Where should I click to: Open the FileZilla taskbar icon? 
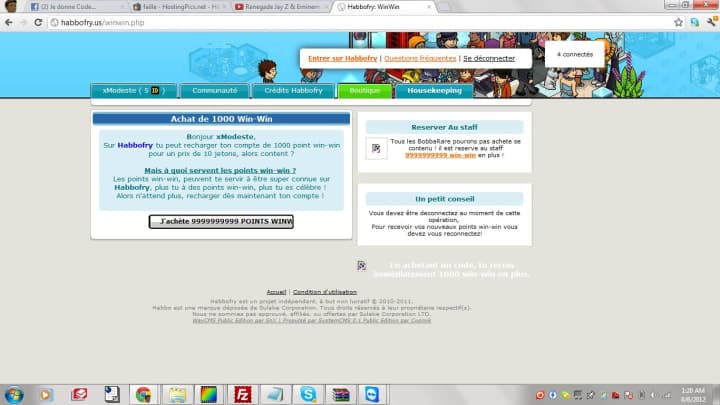[x=242, y=394]
